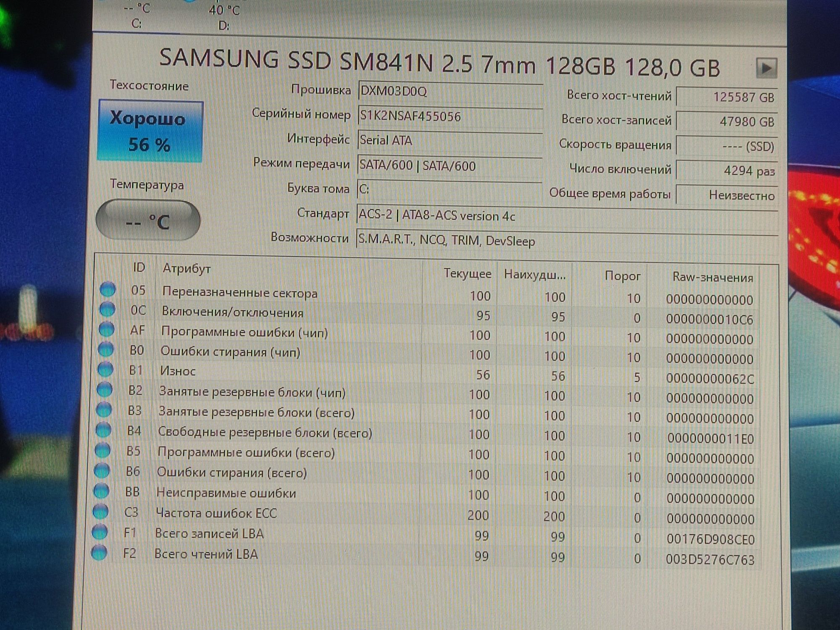
Task: Select the D: drive tab showing 40 °C
Action: click(224, 17)
